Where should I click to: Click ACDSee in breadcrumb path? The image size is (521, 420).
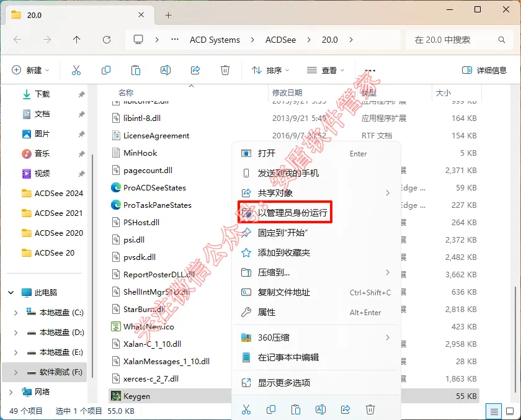280,40
